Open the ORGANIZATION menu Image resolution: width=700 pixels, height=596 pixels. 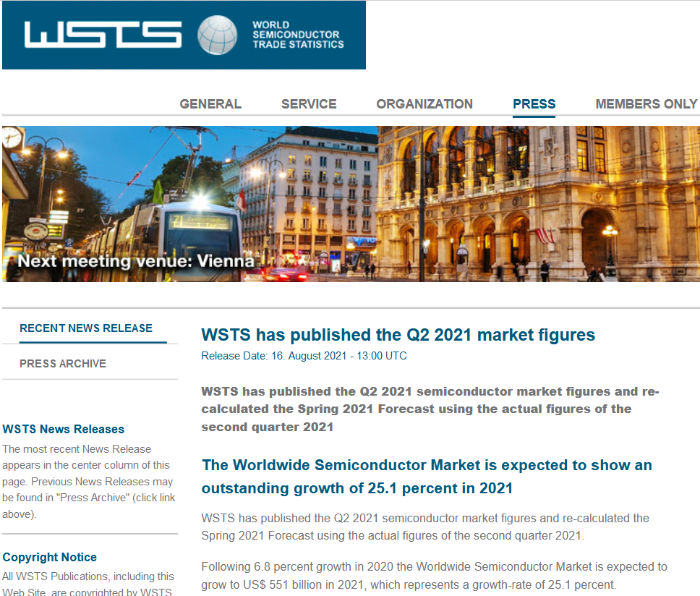click(x=424, y=103)
